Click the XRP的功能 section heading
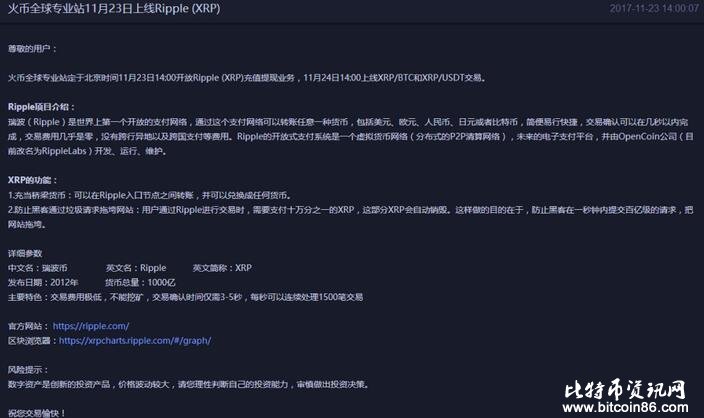The height and width of the screenshot is (418, 704). [x=32, y=178]
